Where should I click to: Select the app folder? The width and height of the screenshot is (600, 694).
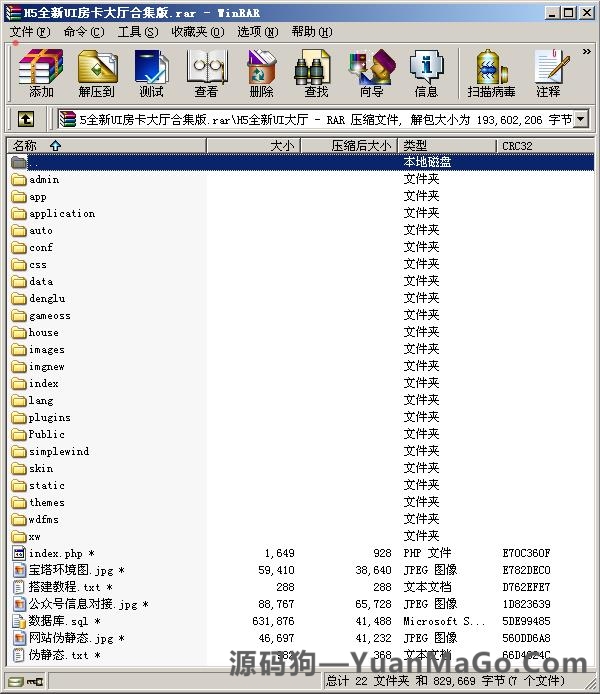29,197
